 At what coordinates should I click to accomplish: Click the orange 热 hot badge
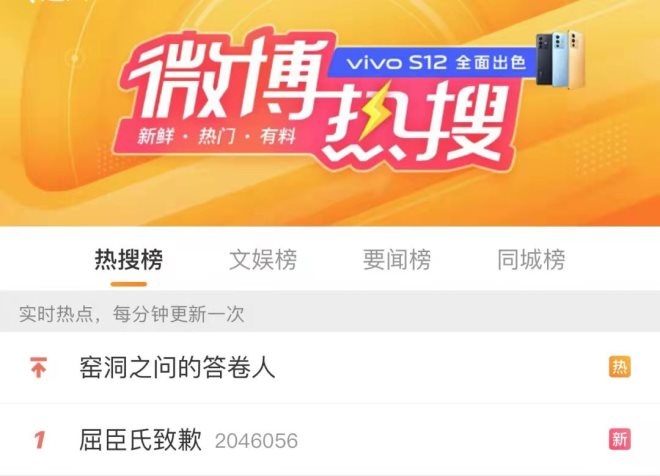[620, 367]
